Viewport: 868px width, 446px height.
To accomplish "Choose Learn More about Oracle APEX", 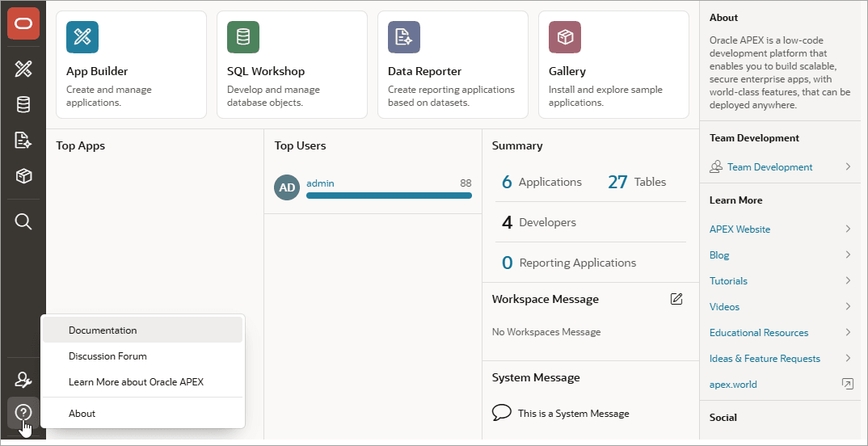I will click(x=143, y=382).
